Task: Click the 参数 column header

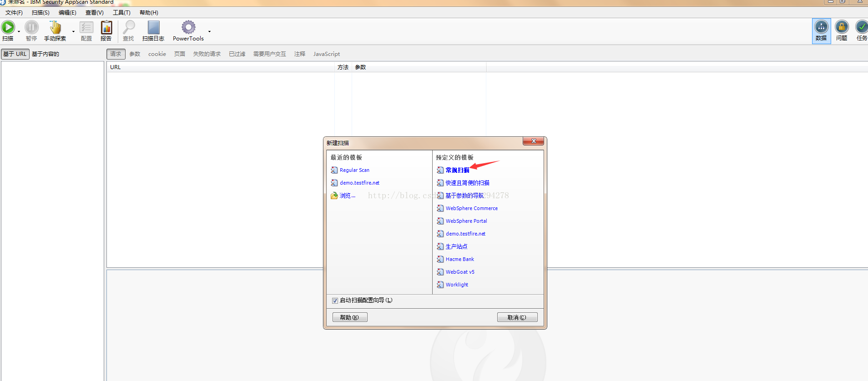Action: click(419, 67)
